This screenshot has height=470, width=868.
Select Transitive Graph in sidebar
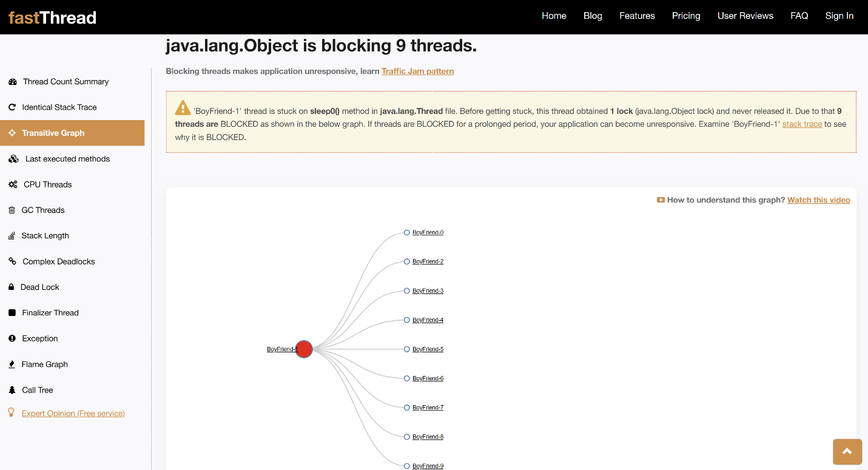tap(72, 133)
